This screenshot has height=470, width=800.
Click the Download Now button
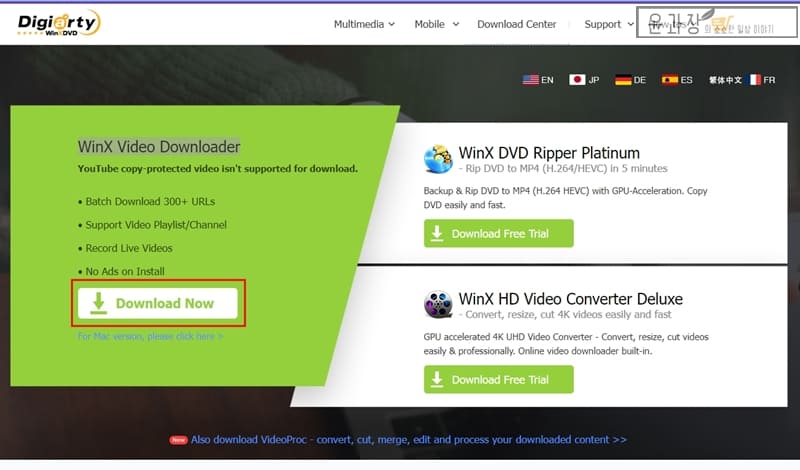[x=158, y=303]
